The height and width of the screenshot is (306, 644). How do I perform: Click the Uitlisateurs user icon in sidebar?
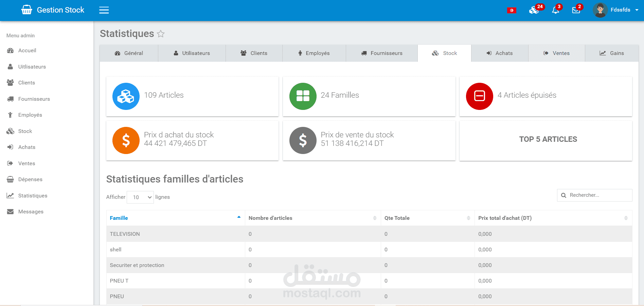coord(11,67)
